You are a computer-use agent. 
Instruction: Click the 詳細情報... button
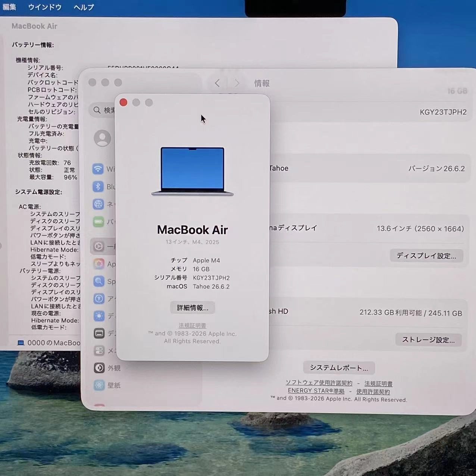(192, 308)
